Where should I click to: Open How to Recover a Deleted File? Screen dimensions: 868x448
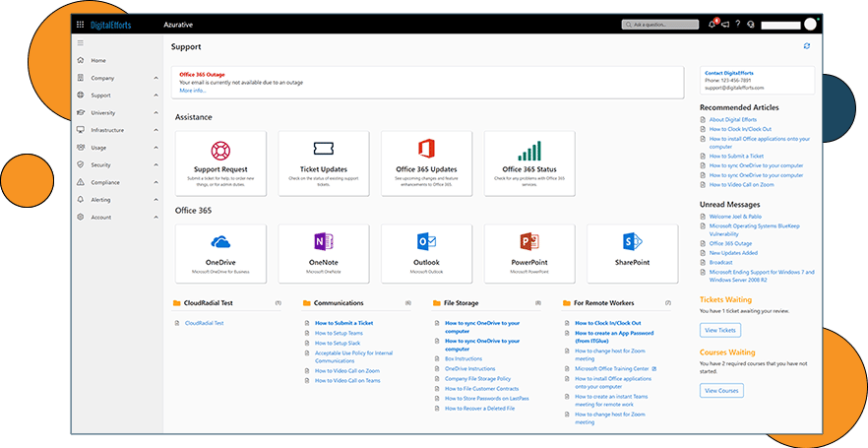click(480, 409)
